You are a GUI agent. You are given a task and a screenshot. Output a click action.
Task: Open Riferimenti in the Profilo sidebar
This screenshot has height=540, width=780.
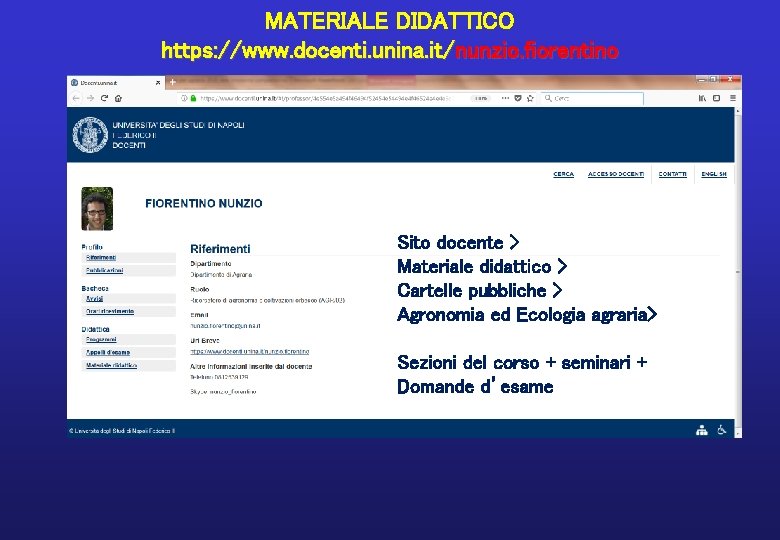pyautogui.click(x=101, y=258)
